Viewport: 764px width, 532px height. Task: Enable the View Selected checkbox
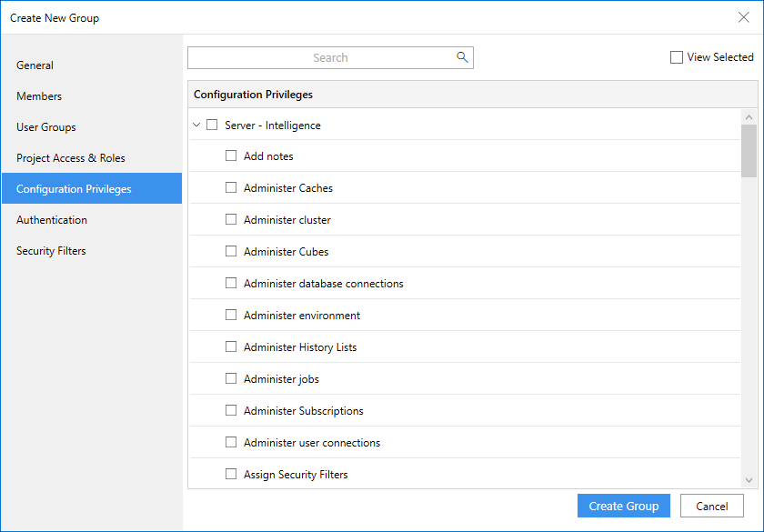(x=677, y=57)
